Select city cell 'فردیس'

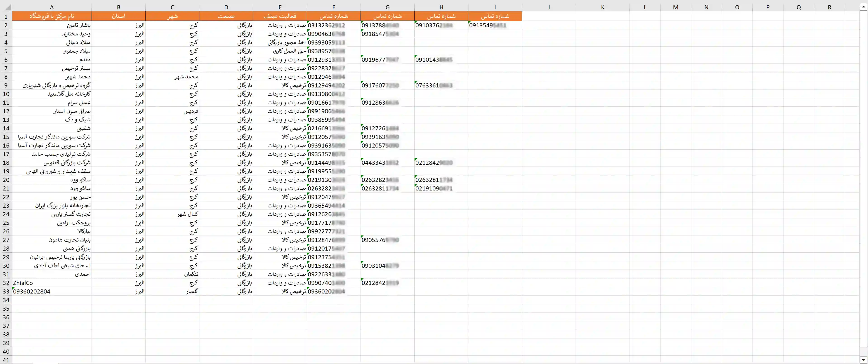172,111
